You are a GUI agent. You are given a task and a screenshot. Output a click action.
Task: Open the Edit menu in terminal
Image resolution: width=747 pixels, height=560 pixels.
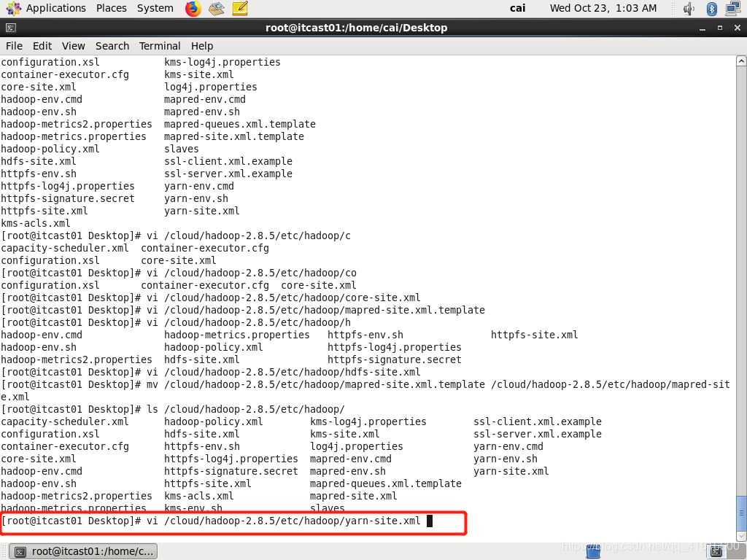coord(42,46)
